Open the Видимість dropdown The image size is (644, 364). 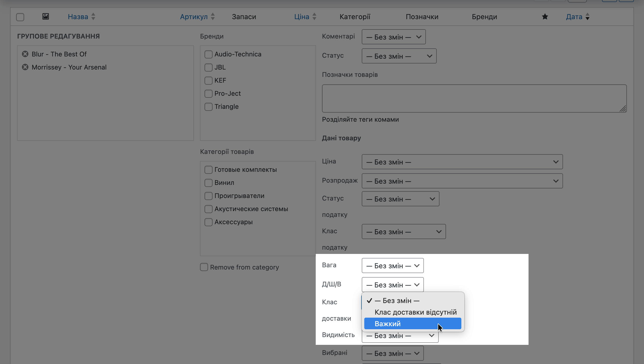400,337
